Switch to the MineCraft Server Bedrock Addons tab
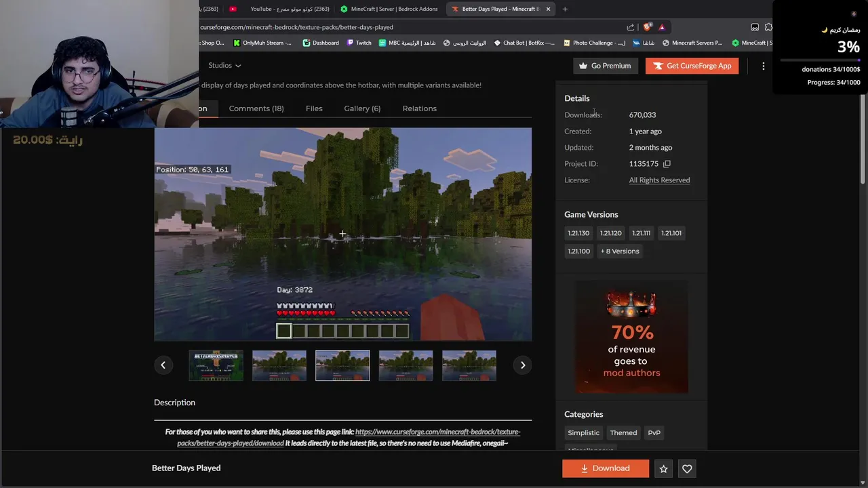 [x=390, y=9]
